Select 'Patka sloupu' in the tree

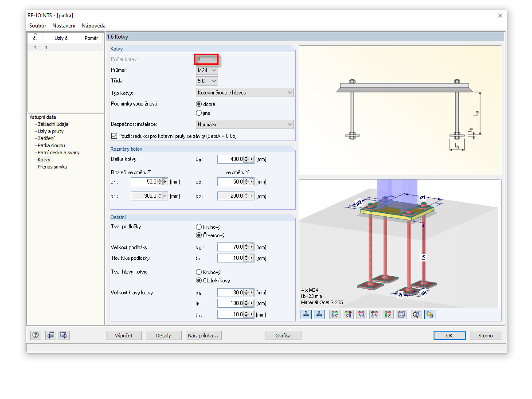(x=51, y=145)
